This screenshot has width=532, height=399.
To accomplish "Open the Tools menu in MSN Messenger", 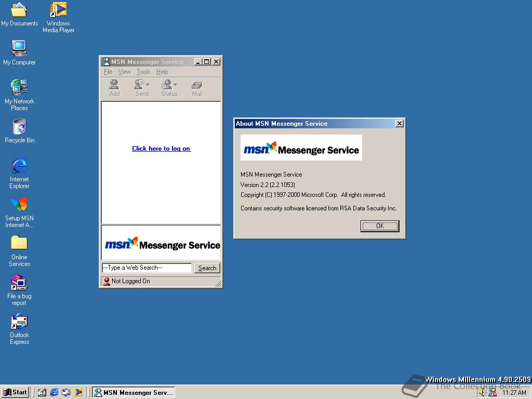I will 143,72.
